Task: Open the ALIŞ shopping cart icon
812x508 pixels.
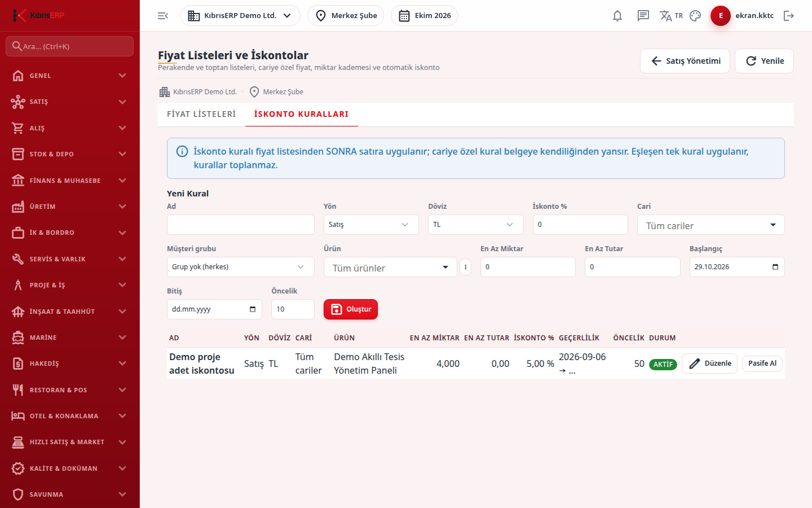Action: (x=18, y=128)
